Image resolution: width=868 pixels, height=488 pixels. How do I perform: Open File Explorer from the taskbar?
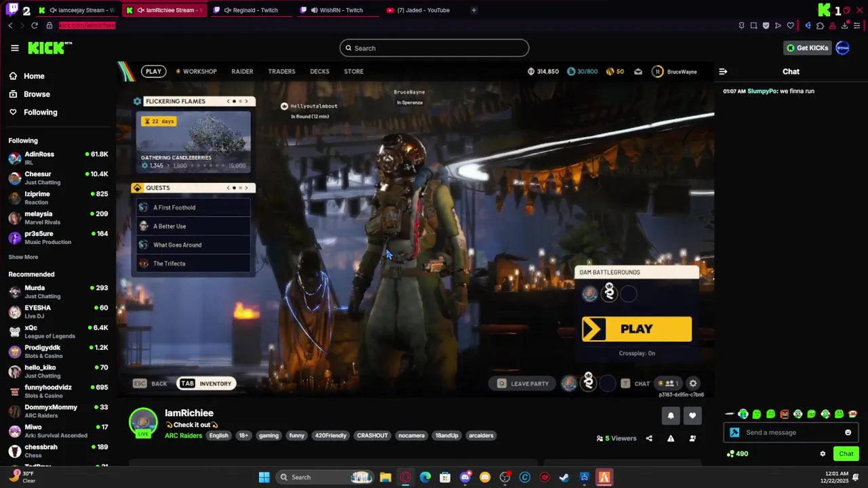[385, 477]
